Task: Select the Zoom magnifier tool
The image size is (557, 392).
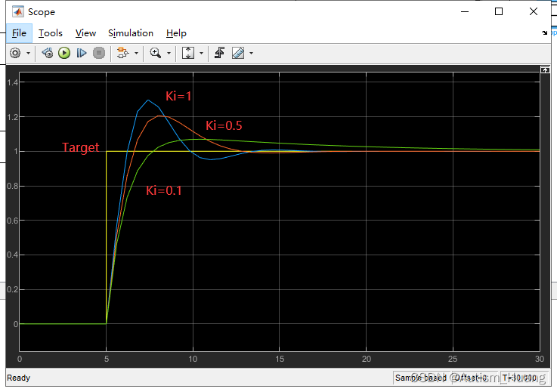Action: [x=155, y=54]
